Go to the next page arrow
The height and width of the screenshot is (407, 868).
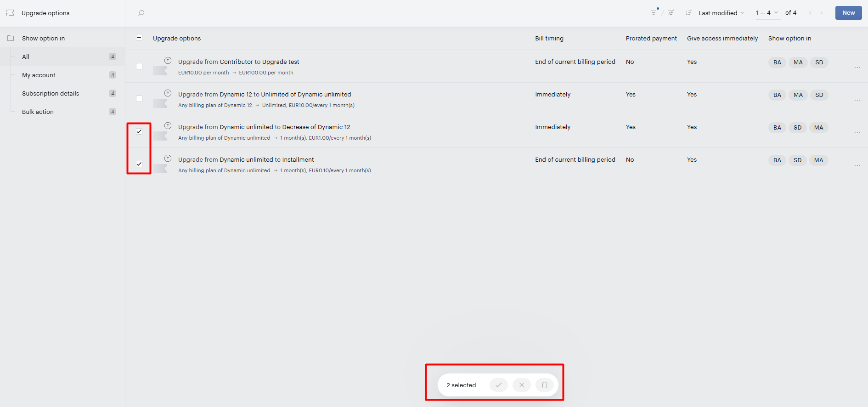821,13
